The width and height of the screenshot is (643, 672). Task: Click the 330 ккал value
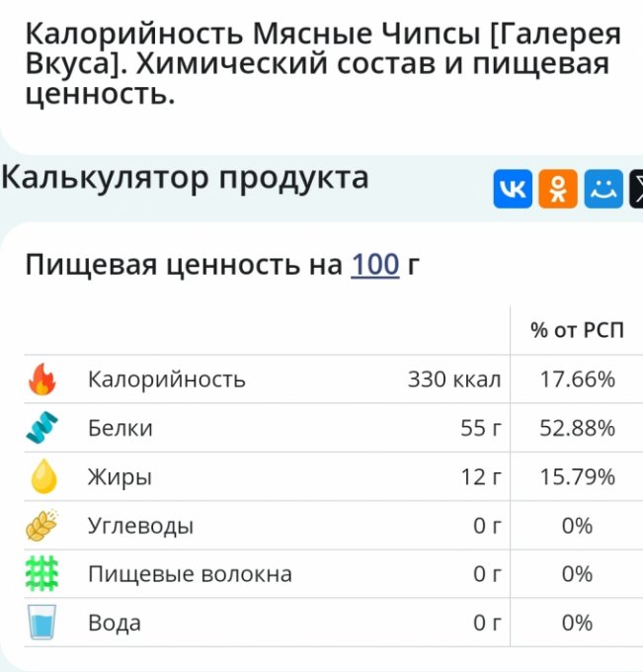(x=454, y=379)
